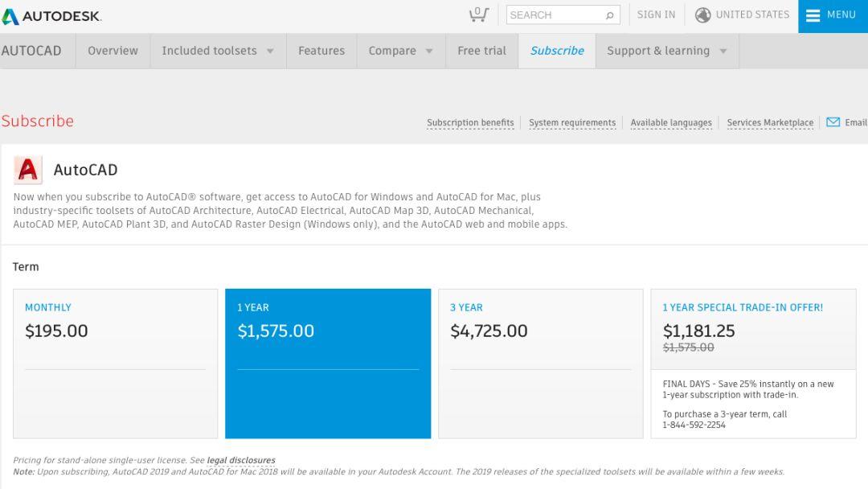The image size is (868, 489).
Task: Open the Overview tab
Action: click(x=113, y=51)
